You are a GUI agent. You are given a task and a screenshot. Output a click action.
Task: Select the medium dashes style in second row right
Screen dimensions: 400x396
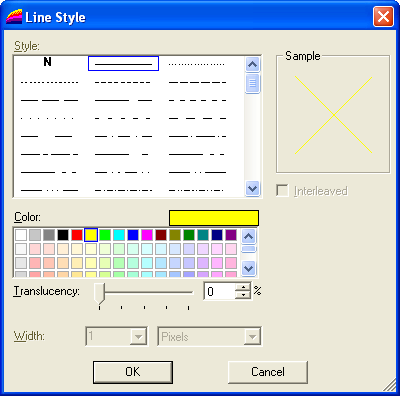click(x=197, y=82)
